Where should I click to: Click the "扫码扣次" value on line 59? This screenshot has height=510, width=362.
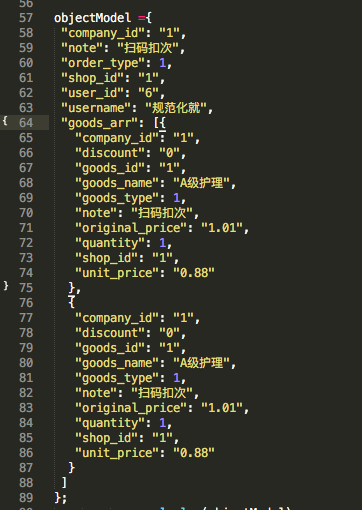point(148,48)
